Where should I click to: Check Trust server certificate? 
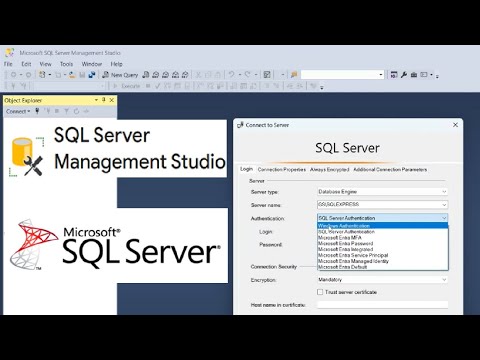[320, 292]
